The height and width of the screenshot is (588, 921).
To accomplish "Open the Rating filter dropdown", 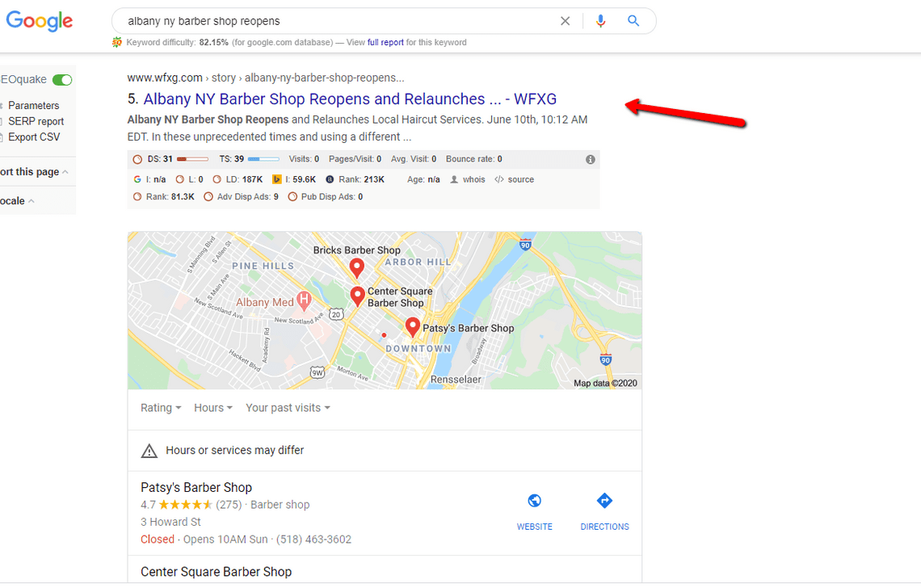I will 160,408.
